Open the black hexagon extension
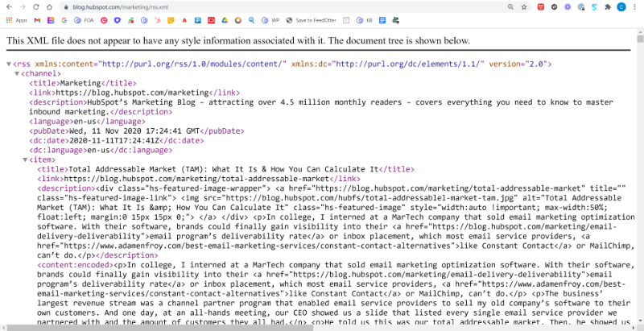Image resolution: width=644 pixels, height=331 pixels. click(554, 7)
